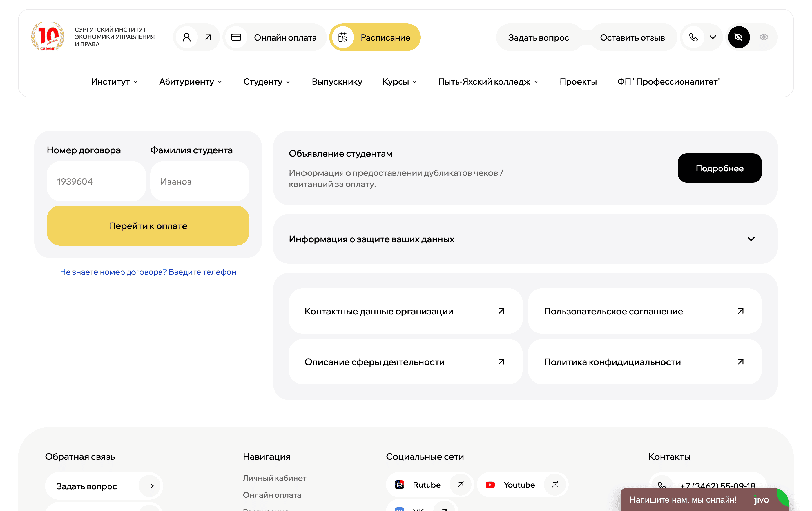Open the Youtube social link
This screenshot has height=511, width=812.
pyautogui.click(x=522, y=485)
